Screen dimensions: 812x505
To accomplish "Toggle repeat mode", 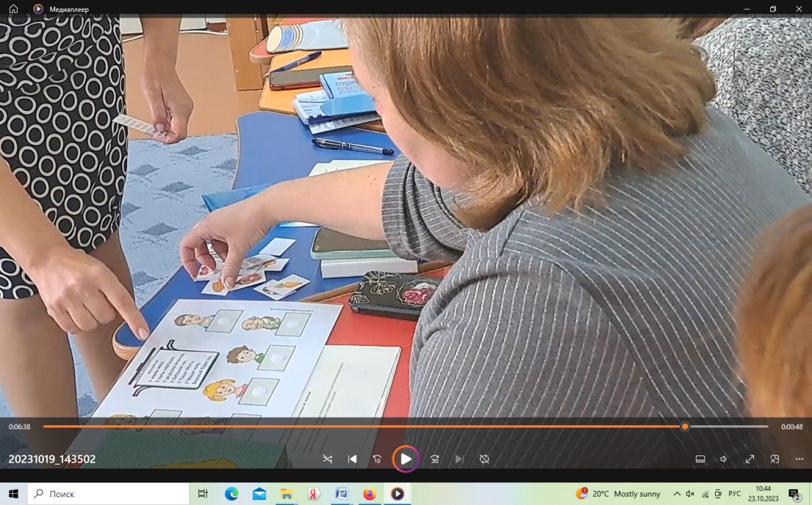I will point(484,459).
